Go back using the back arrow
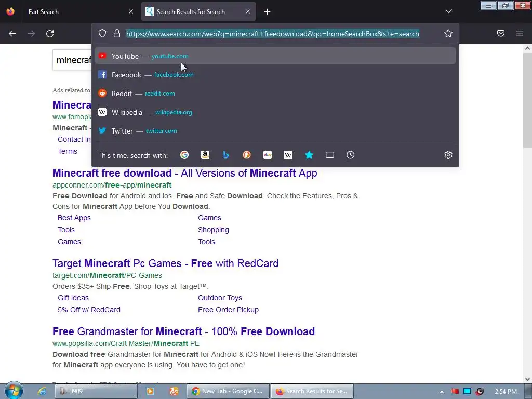 click(12, 34)
